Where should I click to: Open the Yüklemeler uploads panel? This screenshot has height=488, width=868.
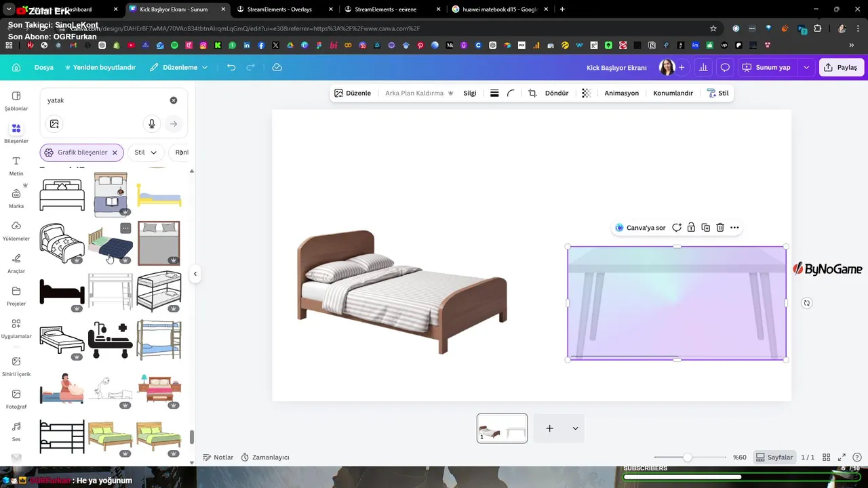[16, 231]
